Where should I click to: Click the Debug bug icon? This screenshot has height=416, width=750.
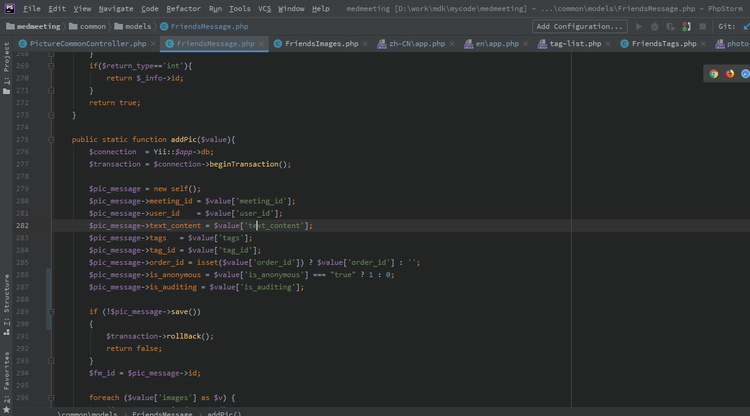pyautogui.click(x=655, y=26)
